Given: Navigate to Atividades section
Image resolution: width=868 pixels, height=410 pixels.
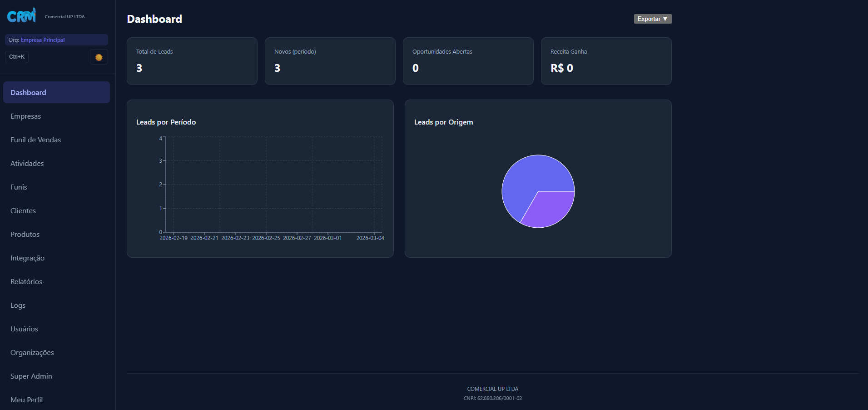Looking at the screenshot, I should (27, 164).
